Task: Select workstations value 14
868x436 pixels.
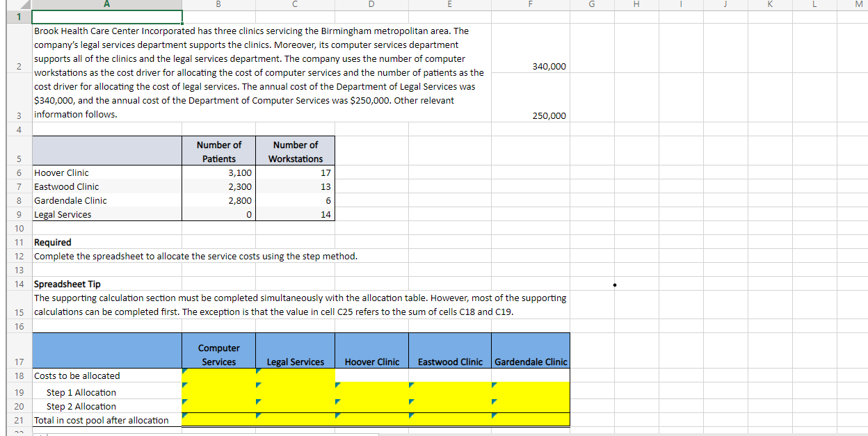Action: pyautogui.click(x=296, y=214)
